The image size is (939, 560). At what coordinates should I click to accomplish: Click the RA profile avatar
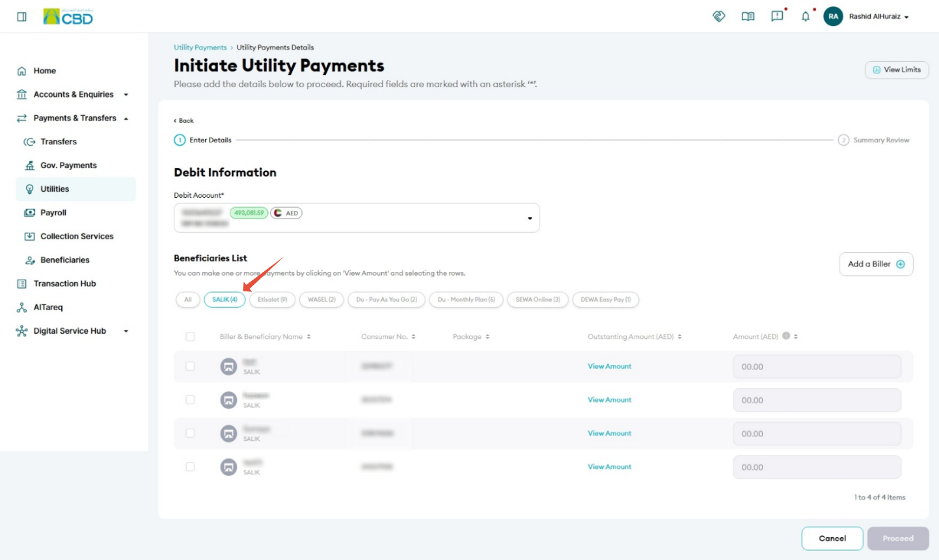click(x=833, y=16)
